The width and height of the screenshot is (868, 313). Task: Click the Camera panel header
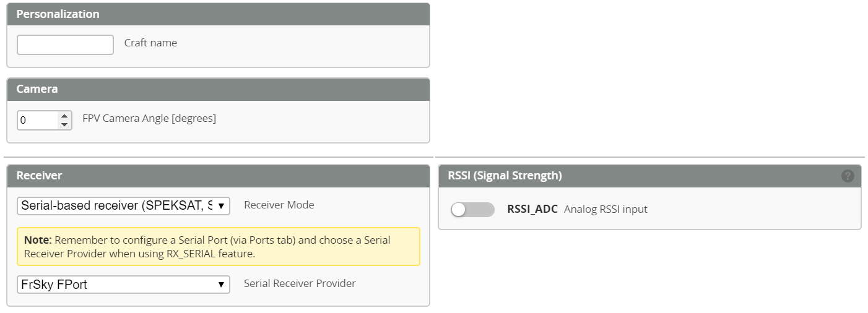pos(218,89)
